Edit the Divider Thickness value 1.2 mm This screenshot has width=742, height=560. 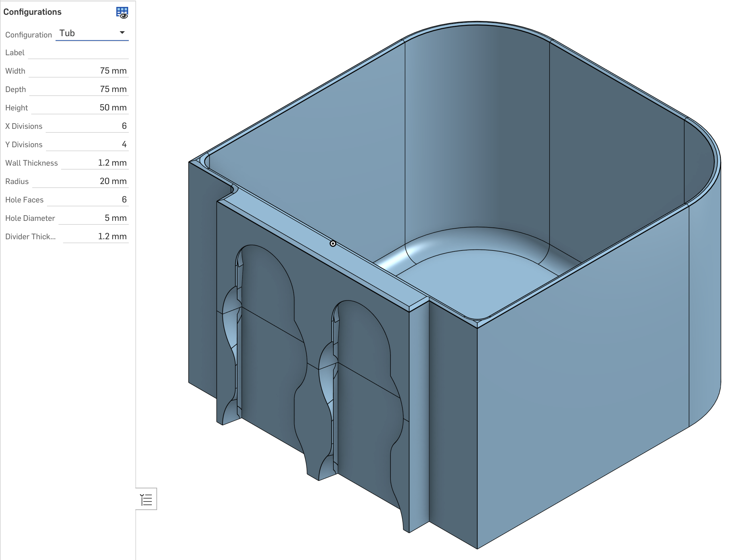point(96,237)
